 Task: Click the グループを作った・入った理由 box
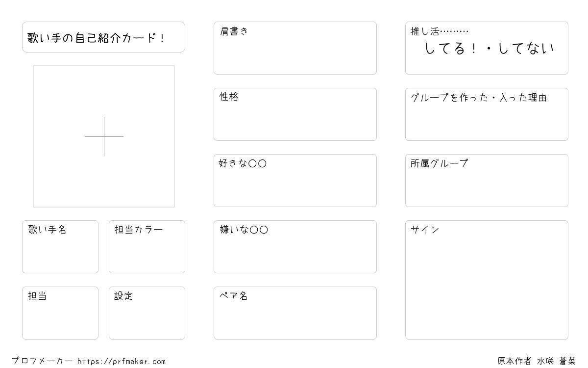pos(487,114)
